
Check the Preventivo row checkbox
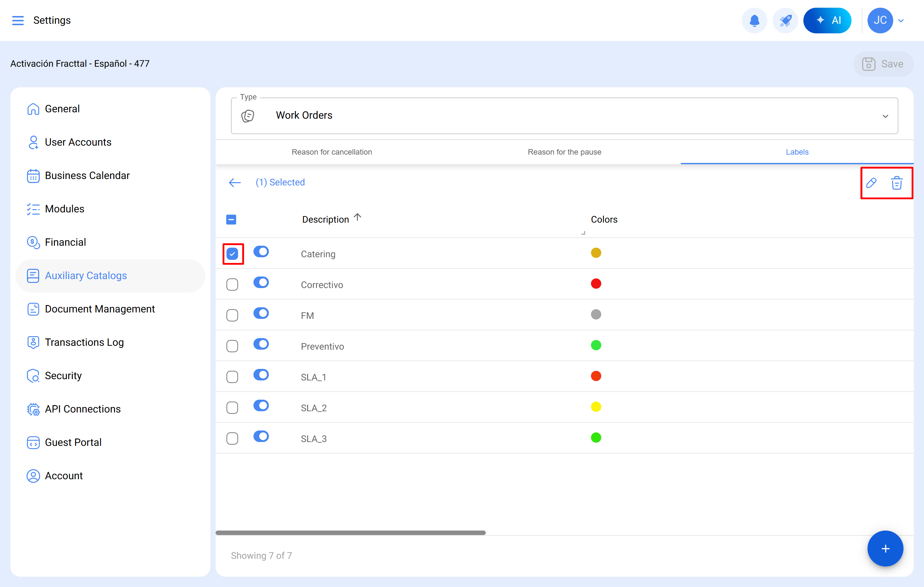tap(232, 346)
